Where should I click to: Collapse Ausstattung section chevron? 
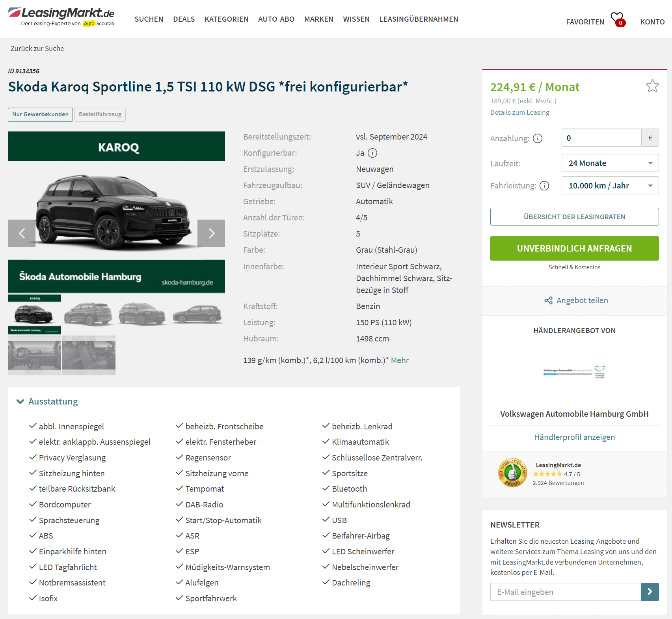(20, 402)
